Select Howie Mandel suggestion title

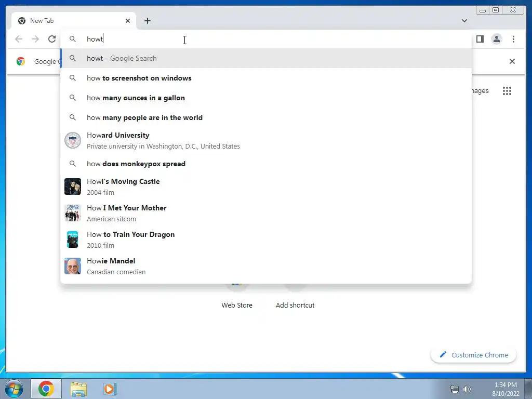pyautogui.click(x=111, y=261)
